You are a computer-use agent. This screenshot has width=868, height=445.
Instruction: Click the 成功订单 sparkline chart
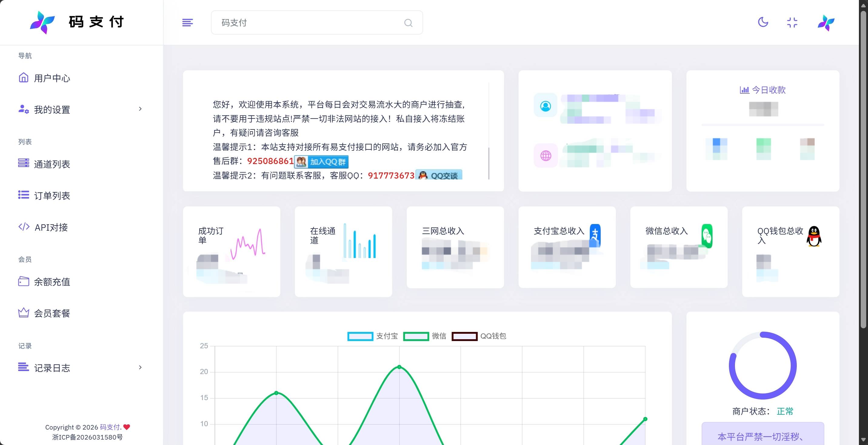pos(248,244)
